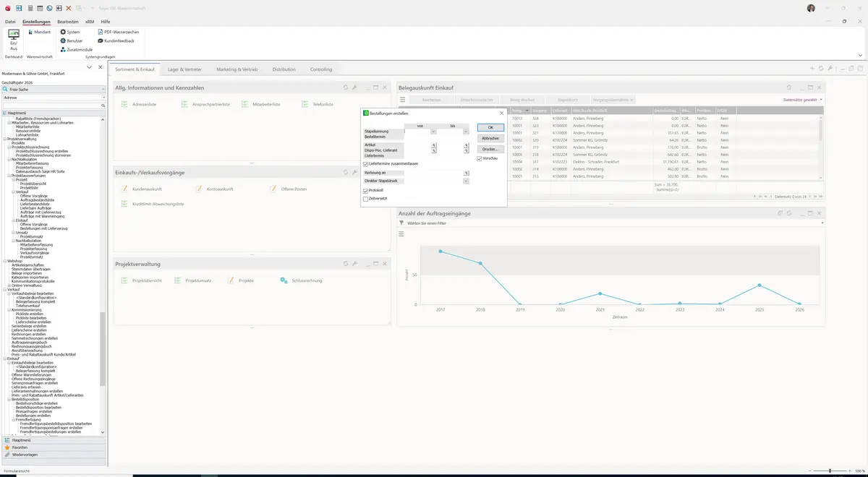
Task: Toggle the Dashboard Ein/Aus icon
Action: pos(13,40)
